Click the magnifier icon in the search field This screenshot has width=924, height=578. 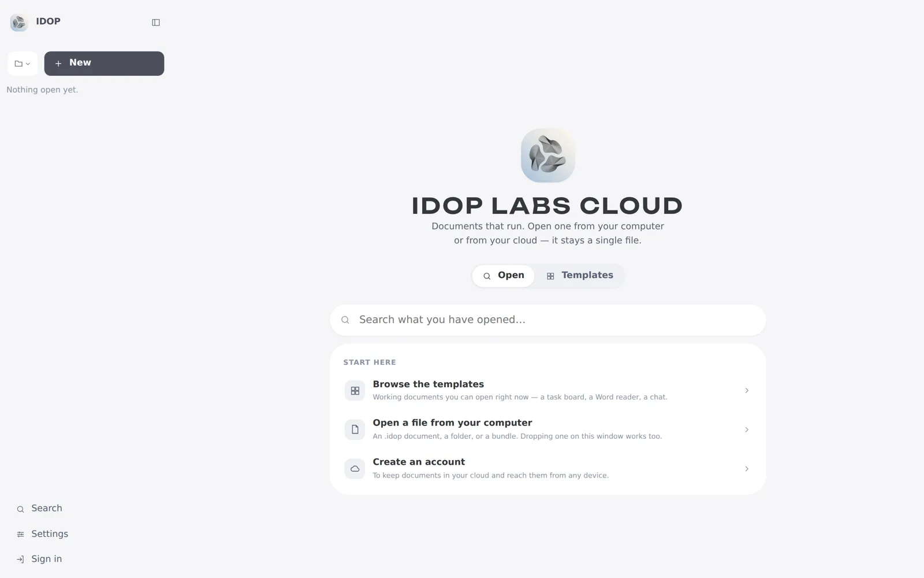(345, 320)
